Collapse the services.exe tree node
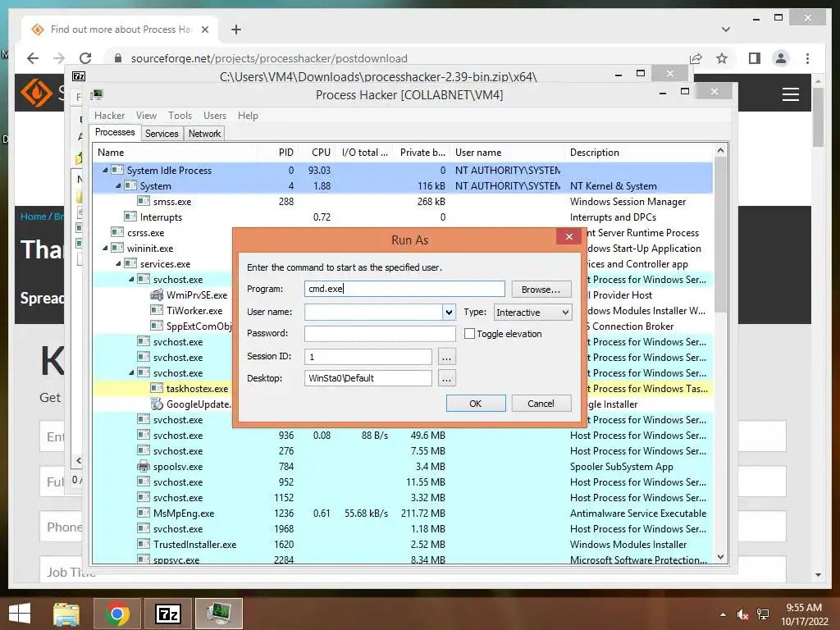 pyautogui.click(x=118, y=263)
